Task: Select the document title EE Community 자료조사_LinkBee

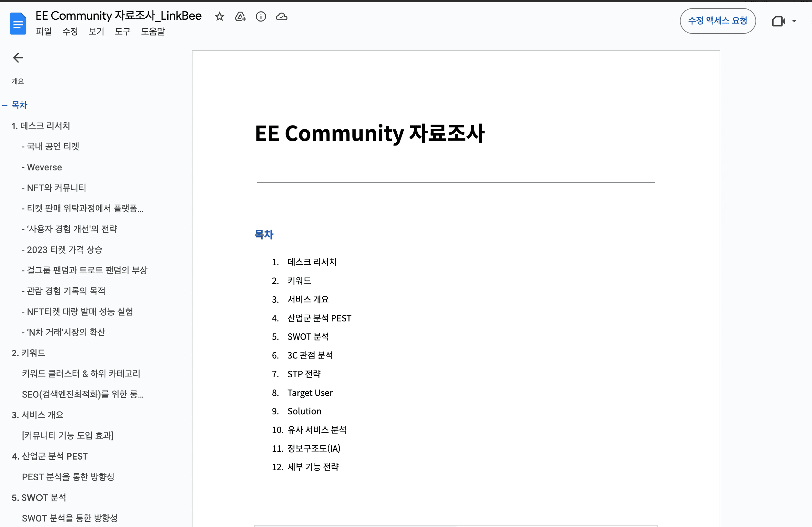Action: click(119, 16)
